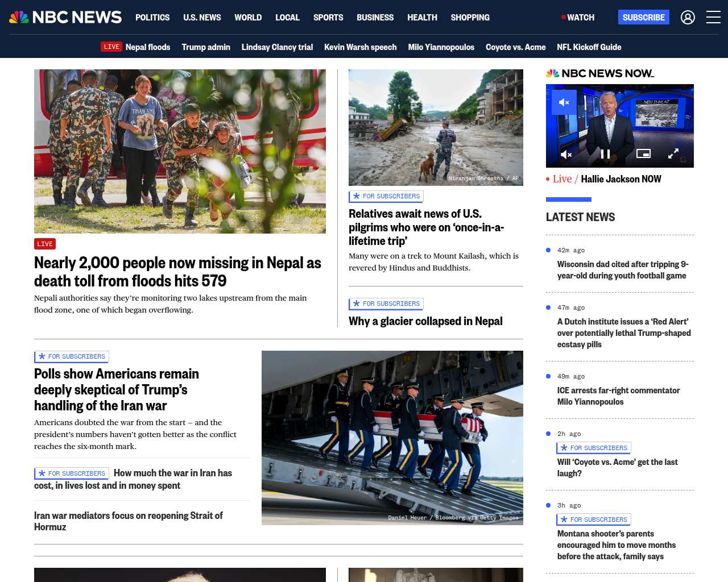Click the Latest News heading
Image resolution: width=728 pixels, height=582 pixels.
pos(580,217)
